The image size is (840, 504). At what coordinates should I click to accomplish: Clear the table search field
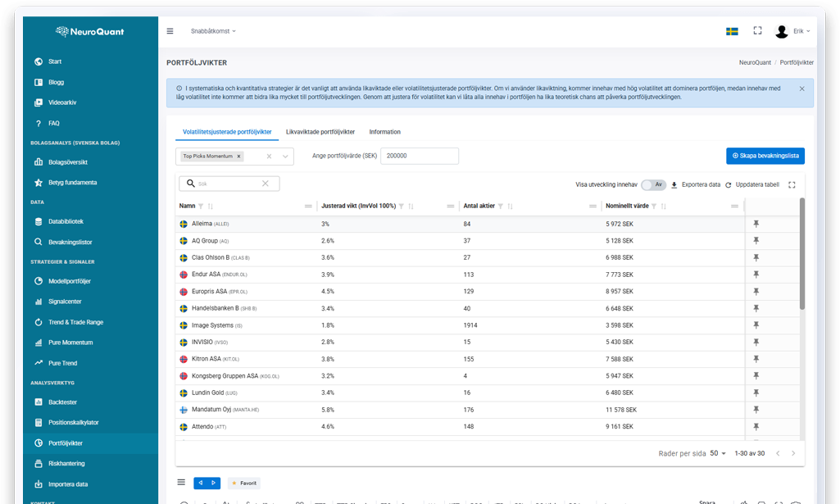[x=265, y=184]
